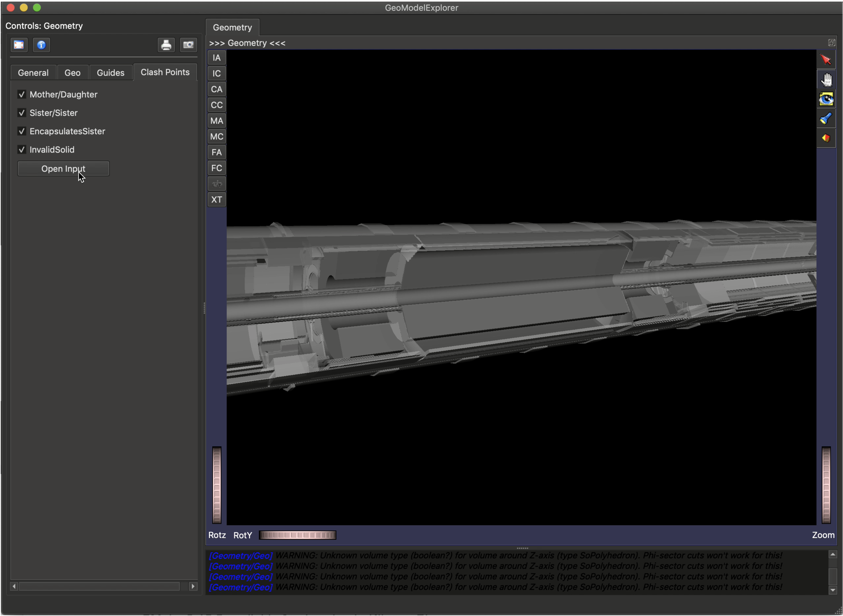Click the detach icon beside Geometry header

point(831,43)
